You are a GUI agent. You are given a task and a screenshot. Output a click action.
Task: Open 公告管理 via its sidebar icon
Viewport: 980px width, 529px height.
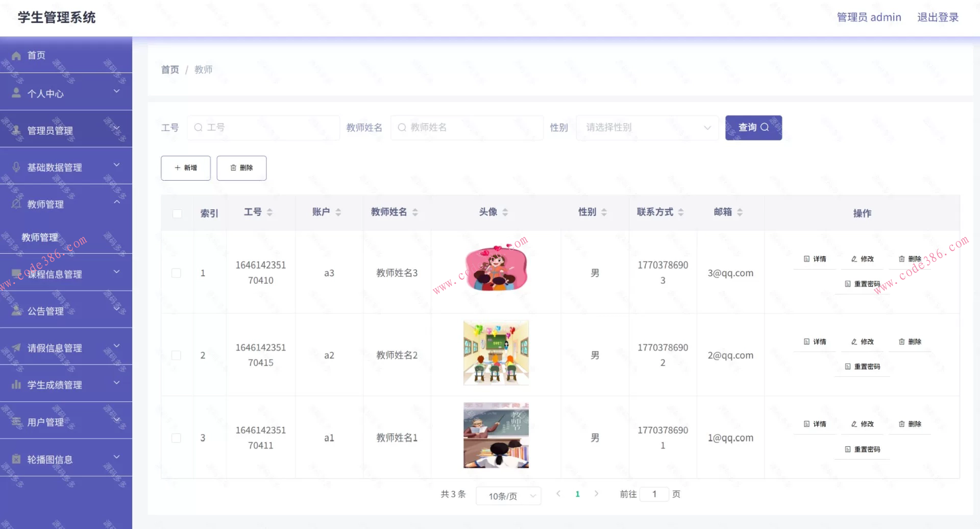click(x=16, y=310)
